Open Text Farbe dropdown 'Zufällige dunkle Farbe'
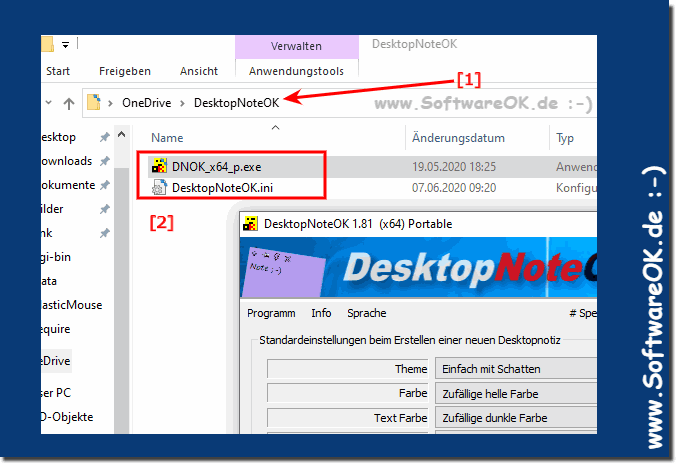The height and width of the screenshot is (464, 676). pos(516,418)
